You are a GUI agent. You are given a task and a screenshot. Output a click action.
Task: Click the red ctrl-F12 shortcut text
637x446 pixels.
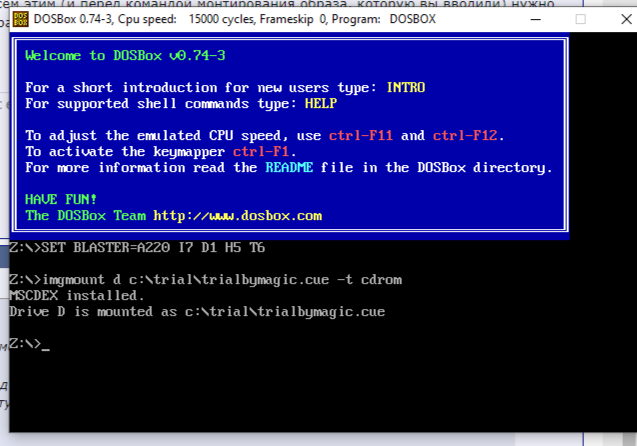[x=465, y=135]
